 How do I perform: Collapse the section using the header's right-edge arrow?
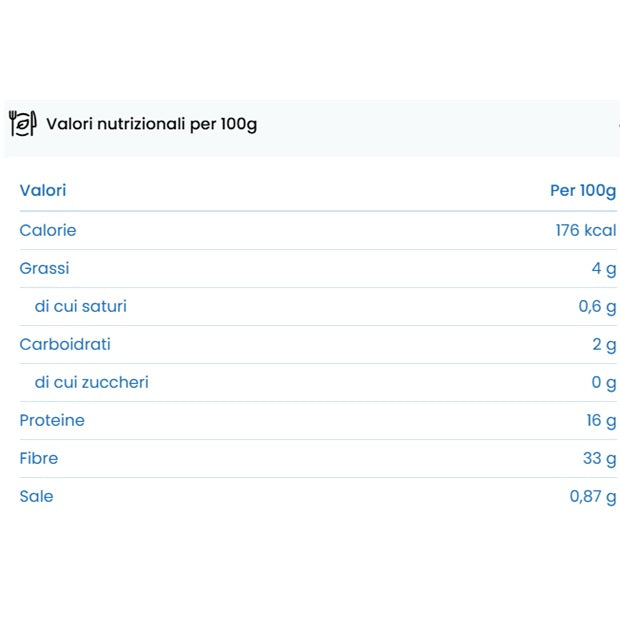tap(617, 125)
